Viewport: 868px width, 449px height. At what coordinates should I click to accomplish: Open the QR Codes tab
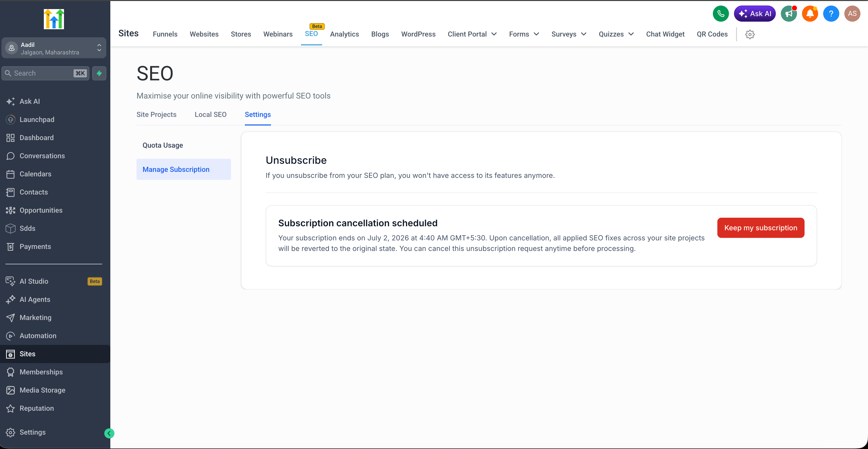(x=712, y=34)
